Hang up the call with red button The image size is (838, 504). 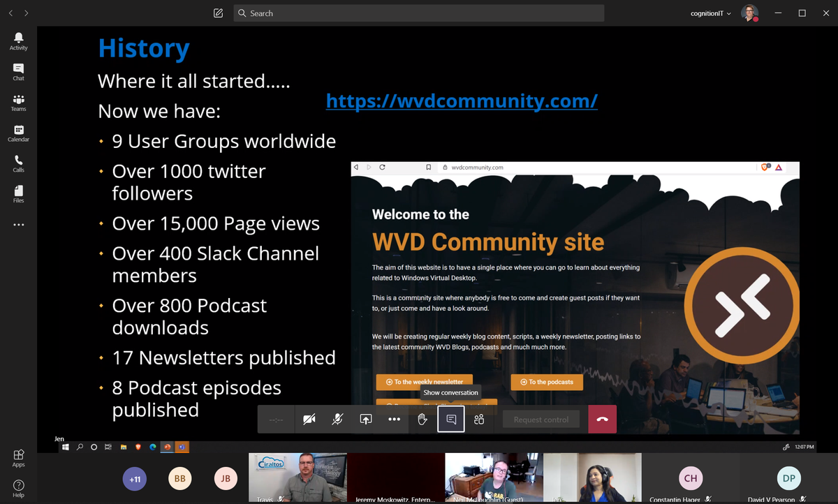tap(603, 420)
